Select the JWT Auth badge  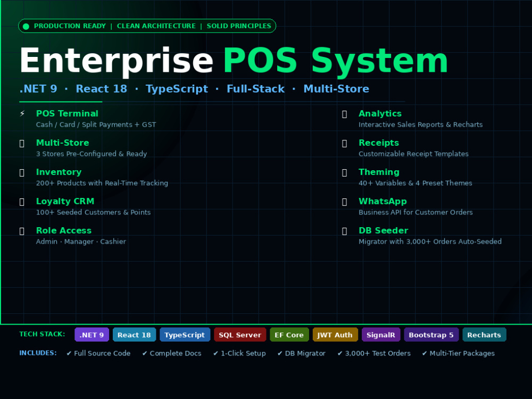tap(335, 335)
